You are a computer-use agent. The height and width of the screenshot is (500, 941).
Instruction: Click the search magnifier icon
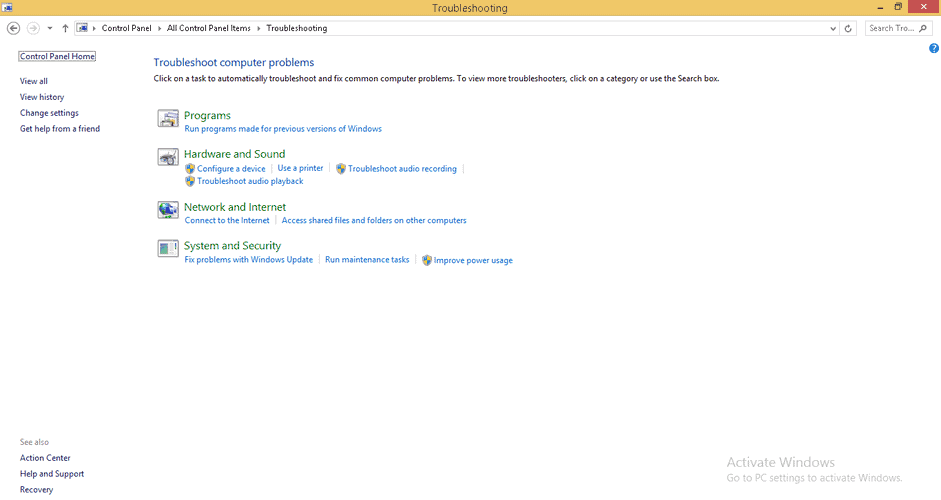923,28
